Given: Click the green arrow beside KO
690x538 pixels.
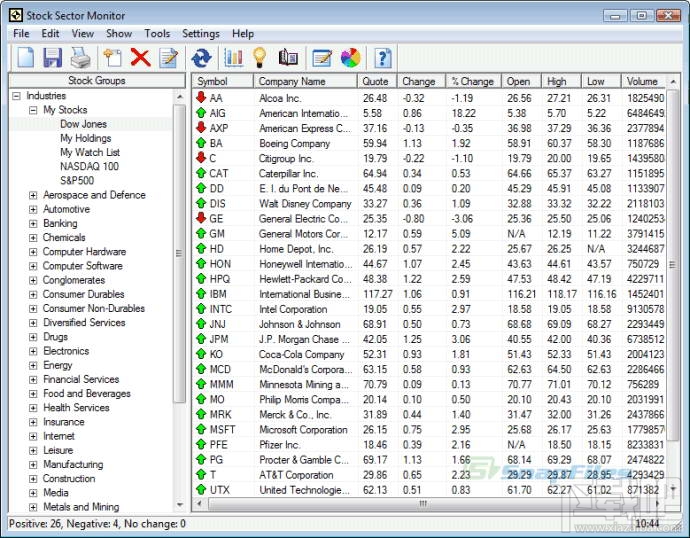Looking at the screenshot, I should tap(201, 354).
